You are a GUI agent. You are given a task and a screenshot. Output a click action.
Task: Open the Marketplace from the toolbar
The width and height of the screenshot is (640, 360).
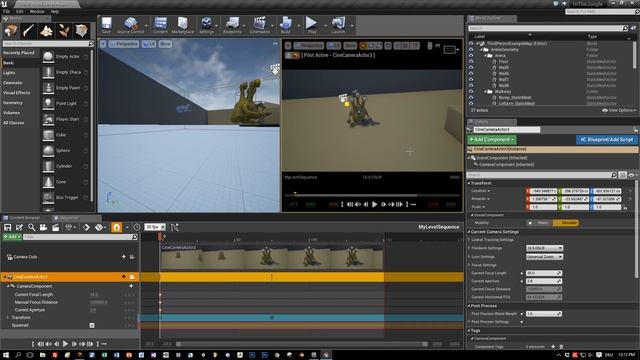pyautogui.click(x=182, y=25)
